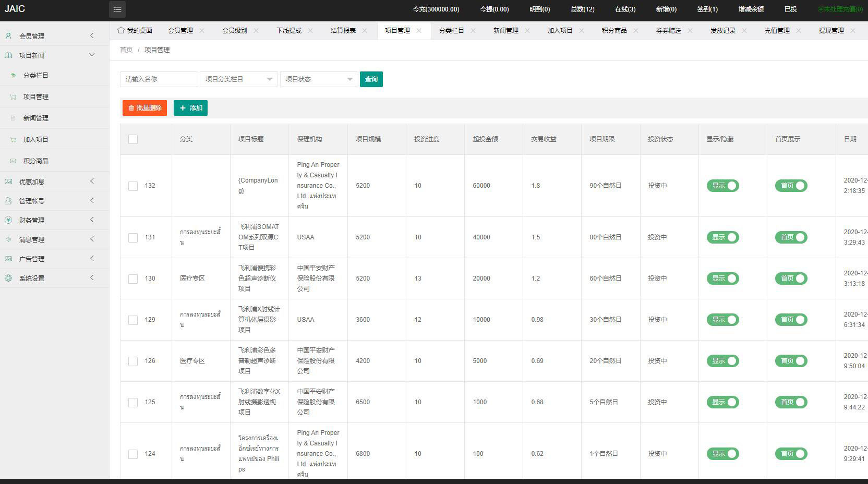The width and height of the screenshot is (868, 484).
Task: Switch to the 结算报表 tab
Action: click(x=343, y=31)
